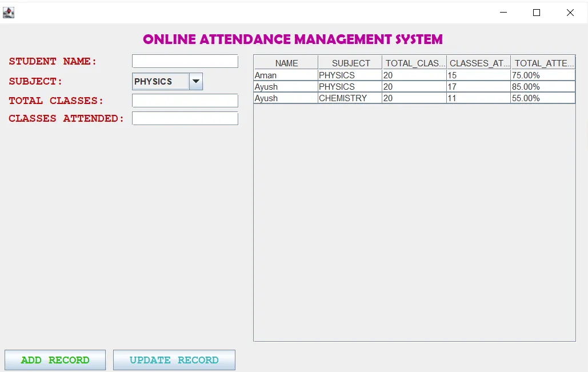Viewport: 588px width, 372px height.
Task: Select the NAME column header
Action: (285, 63)
